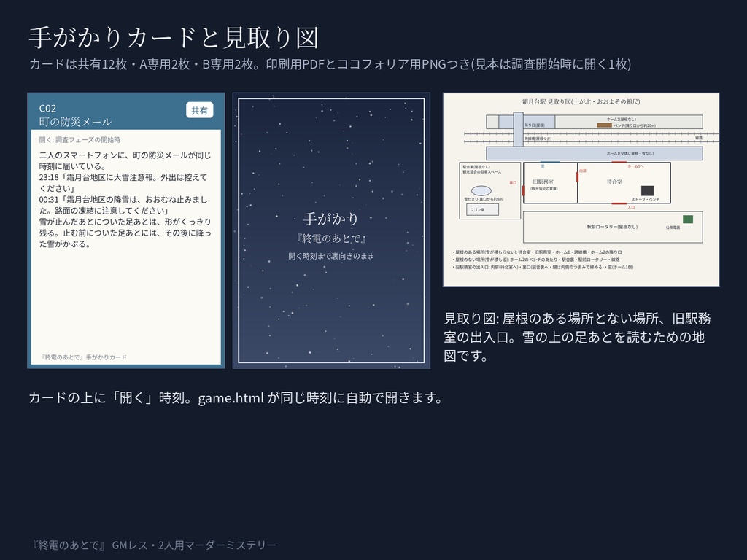Click the line 開く: 調査フェーズの開始時
This screenshot has height=560, width=747.
[x=80, y=140]
